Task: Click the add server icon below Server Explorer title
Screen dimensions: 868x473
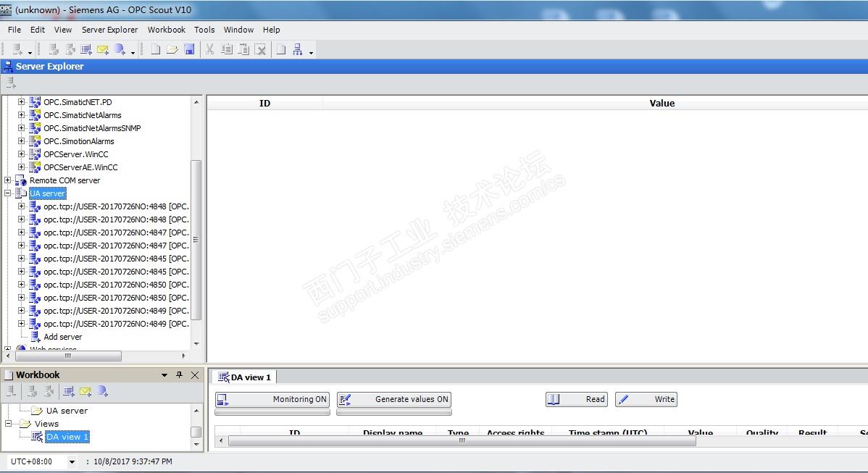Action: pyautogui.click(x=11, y=83)
